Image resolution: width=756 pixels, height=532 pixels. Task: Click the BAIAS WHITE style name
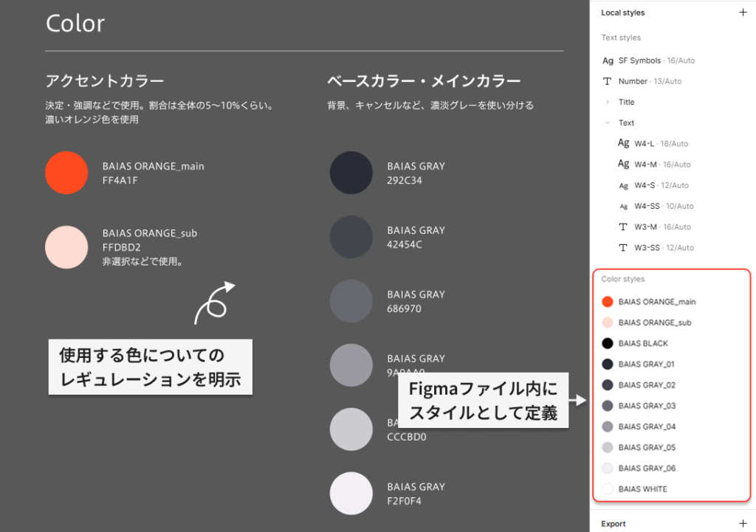click(x=643, y=488)
